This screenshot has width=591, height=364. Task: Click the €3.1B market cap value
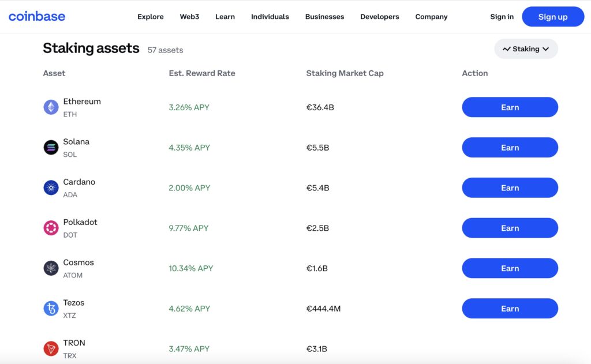(x=317, y=349)
